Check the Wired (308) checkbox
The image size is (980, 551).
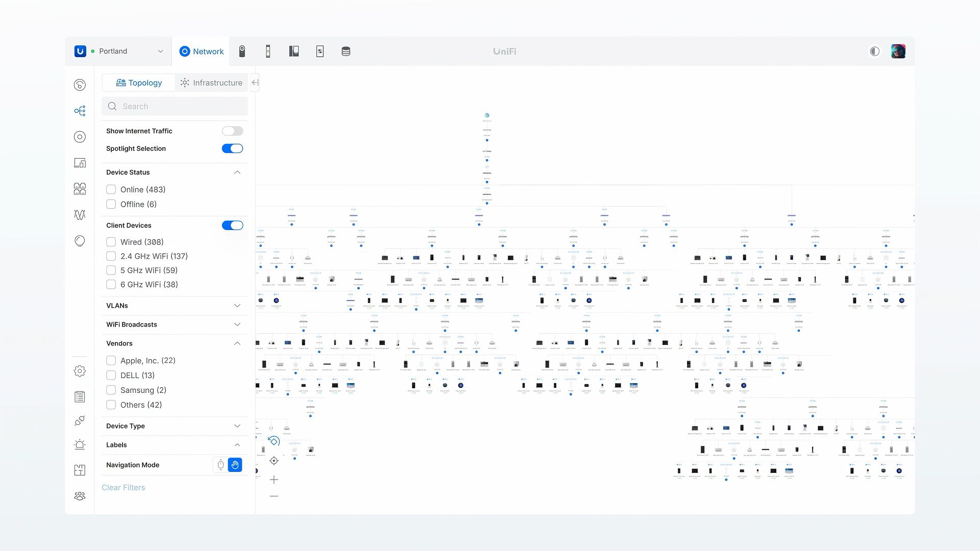coord(111,242)
